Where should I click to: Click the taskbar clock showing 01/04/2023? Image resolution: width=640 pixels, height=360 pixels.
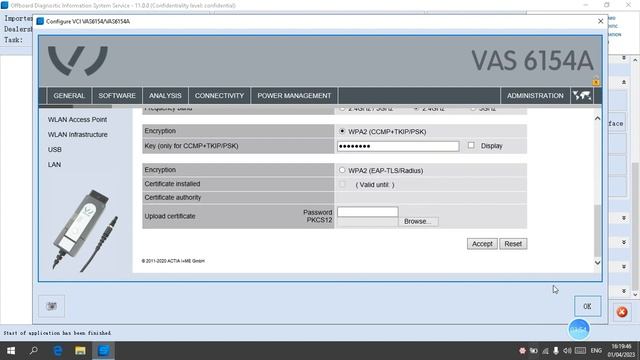[621, 351]
